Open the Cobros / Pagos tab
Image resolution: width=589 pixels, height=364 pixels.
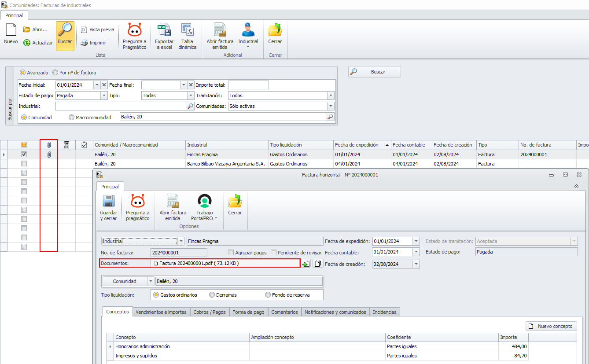coord(210,312)
